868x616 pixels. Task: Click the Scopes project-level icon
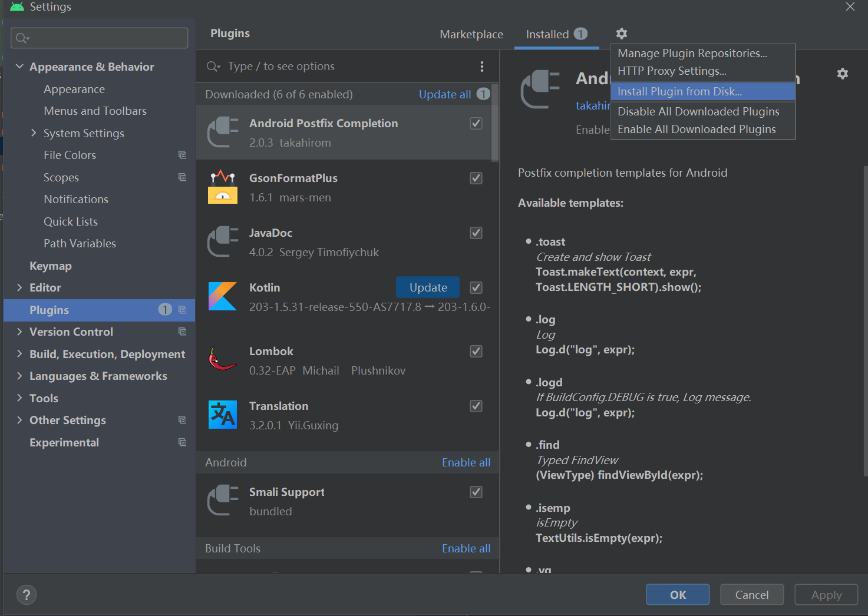[183, 177]
